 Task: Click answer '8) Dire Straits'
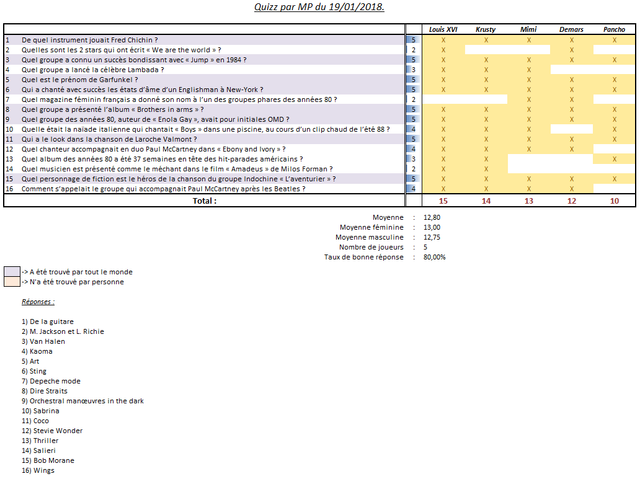pos(44,391)
